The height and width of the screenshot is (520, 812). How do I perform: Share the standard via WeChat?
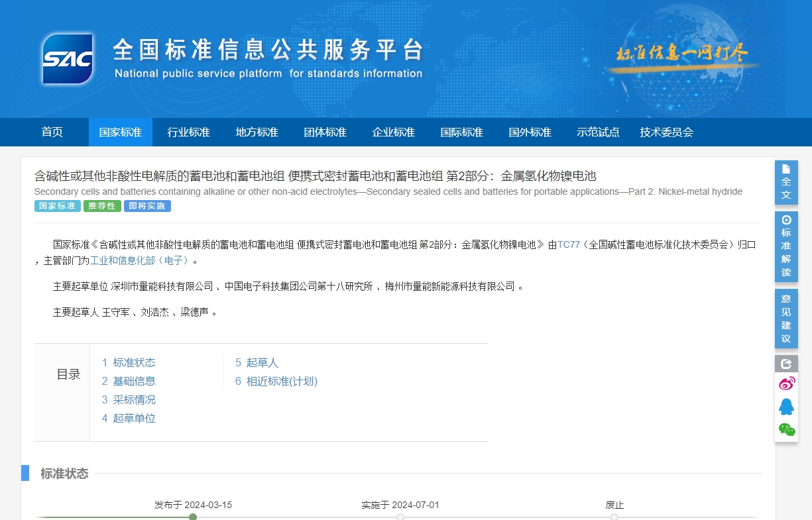786,429
